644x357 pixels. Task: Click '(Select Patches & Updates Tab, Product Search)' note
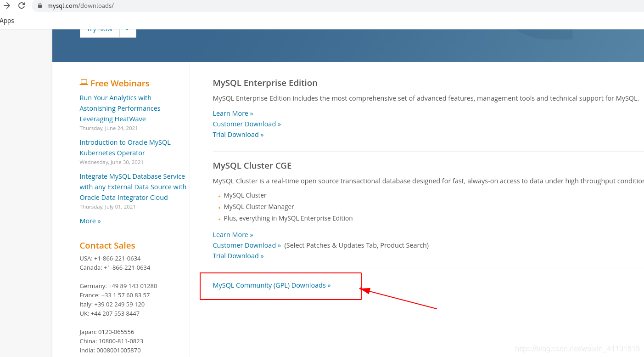point(357,245)
